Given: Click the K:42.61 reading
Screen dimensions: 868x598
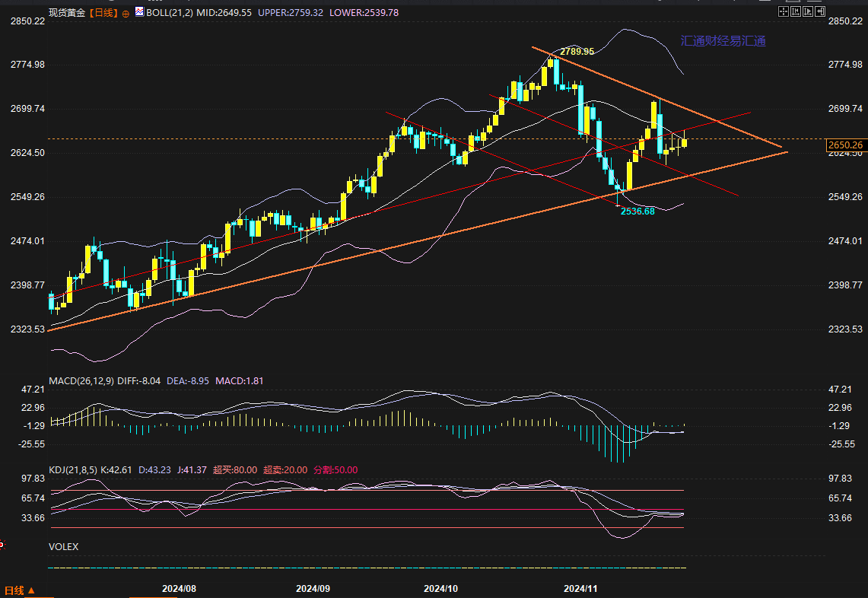Looking at the screenshot, I should (x=116, y=470).
